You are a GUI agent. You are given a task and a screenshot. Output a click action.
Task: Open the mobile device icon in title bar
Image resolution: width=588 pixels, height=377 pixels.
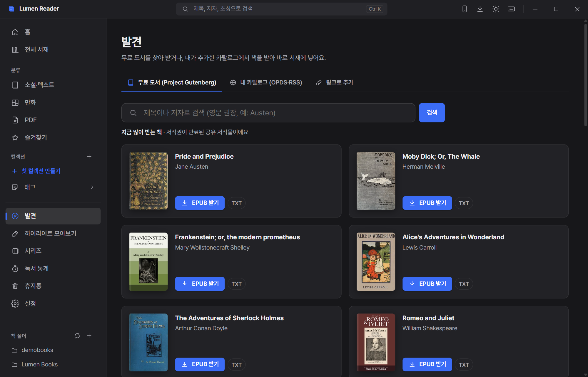[465, 9]
